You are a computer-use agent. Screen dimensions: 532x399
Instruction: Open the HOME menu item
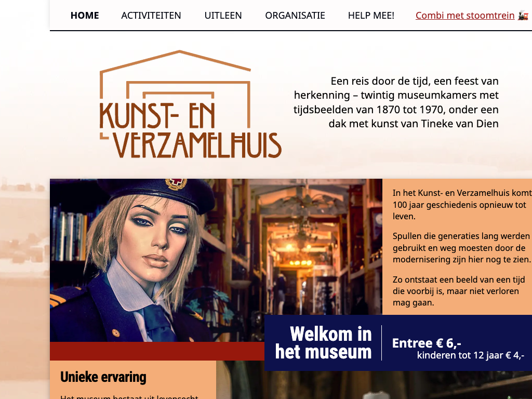pos(85,15)
